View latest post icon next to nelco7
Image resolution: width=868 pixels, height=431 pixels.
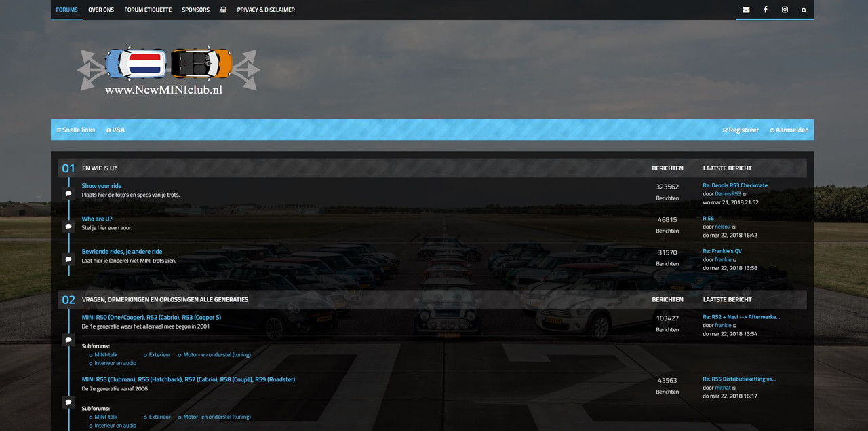coord(734,227)
